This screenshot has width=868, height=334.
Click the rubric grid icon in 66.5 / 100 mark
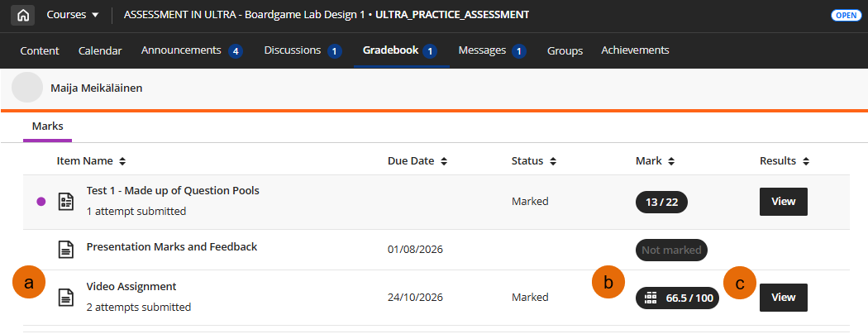651,298
